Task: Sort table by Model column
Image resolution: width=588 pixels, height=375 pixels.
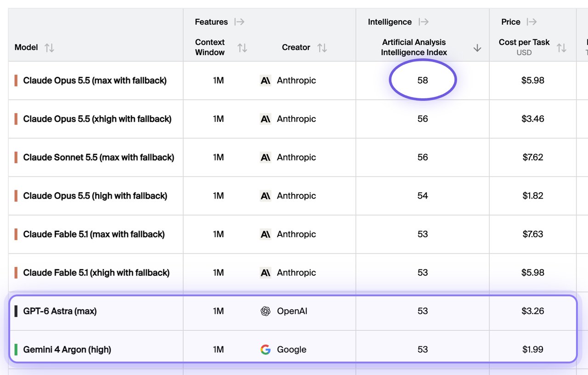Action: [49, 47]
